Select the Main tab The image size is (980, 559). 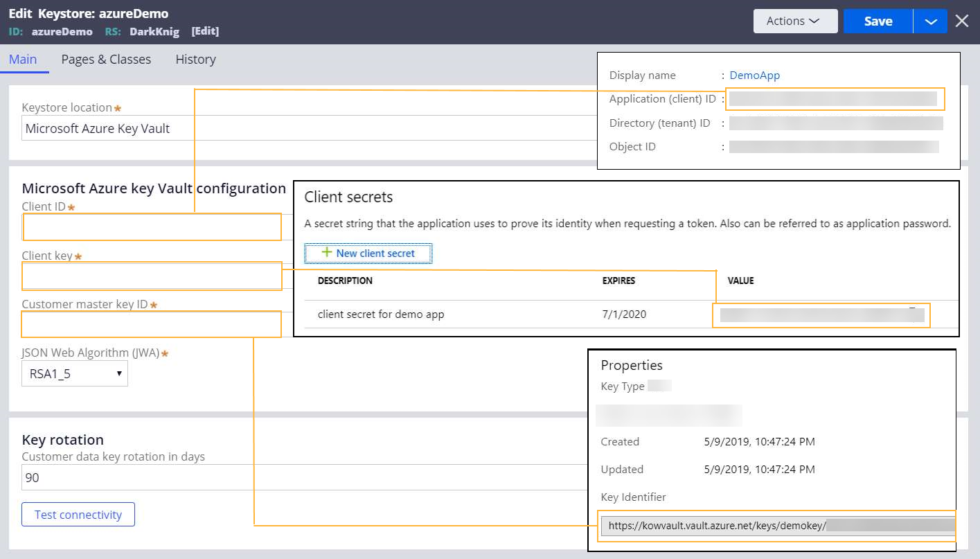(x=24, y=59)
